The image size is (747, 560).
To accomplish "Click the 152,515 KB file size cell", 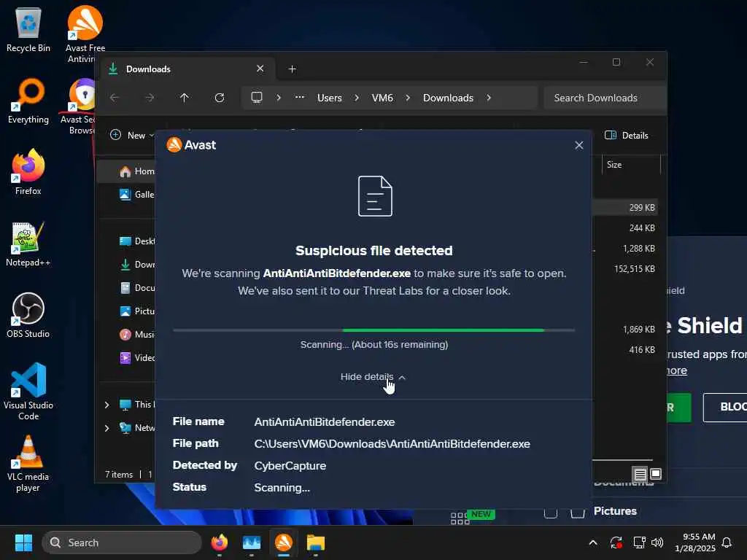I will [635, 269].
